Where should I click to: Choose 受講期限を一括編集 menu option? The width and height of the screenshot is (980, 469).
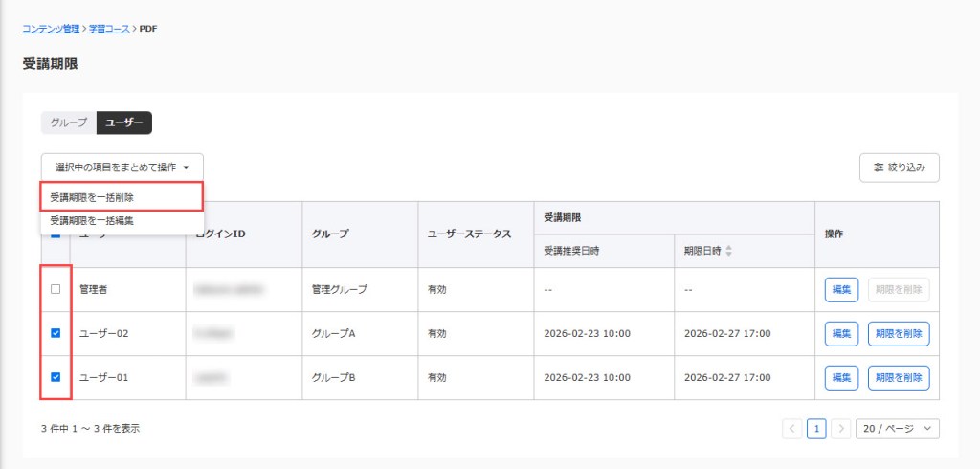[x=92, y=220]
